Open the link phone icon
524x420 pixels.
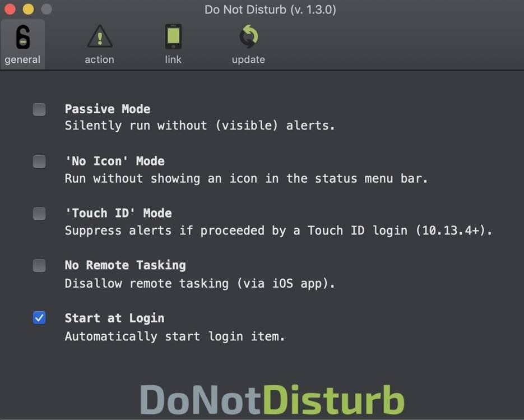point(173,36)
